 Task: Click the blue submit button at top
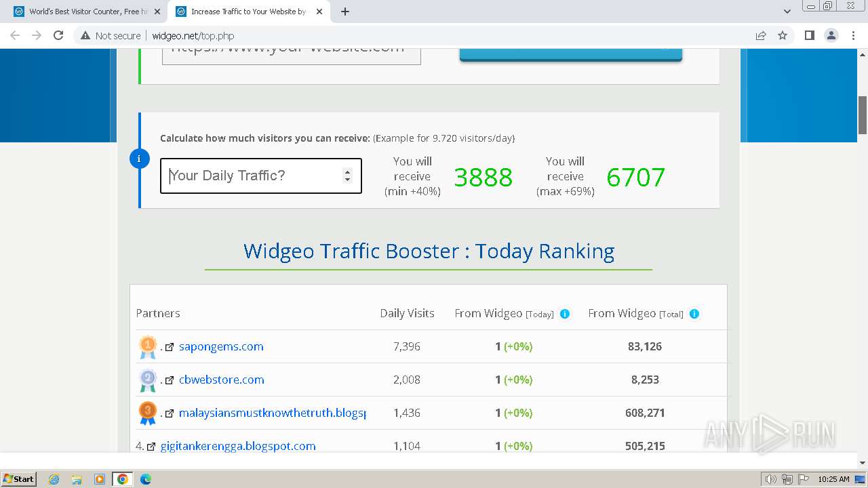pos(570,55)
